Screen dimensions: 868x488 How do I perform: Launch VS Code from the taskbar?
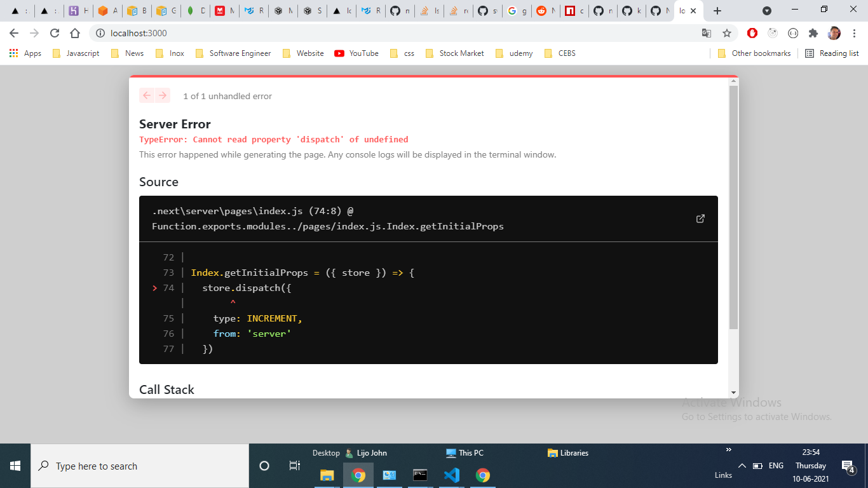point(452,475)
